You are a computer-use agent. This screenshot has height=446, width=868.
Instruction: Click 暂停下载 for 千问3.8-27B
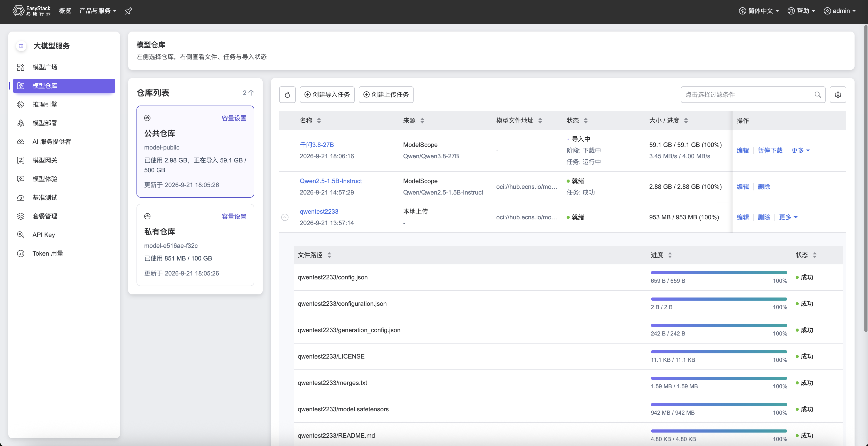point(770,151)
